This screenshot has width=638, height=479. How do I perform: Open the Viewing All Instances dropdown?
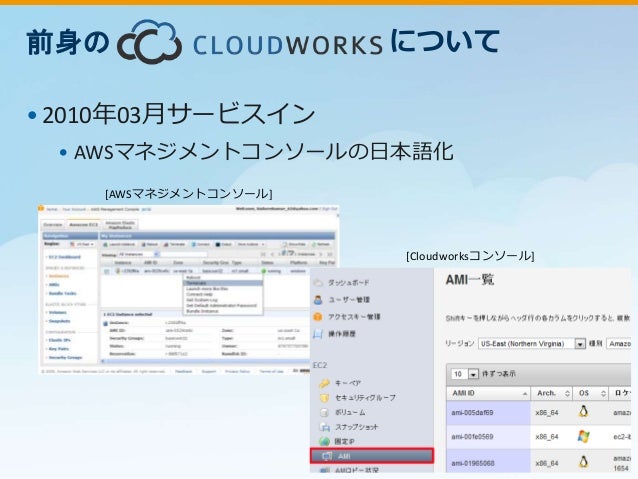pos(138,254)
